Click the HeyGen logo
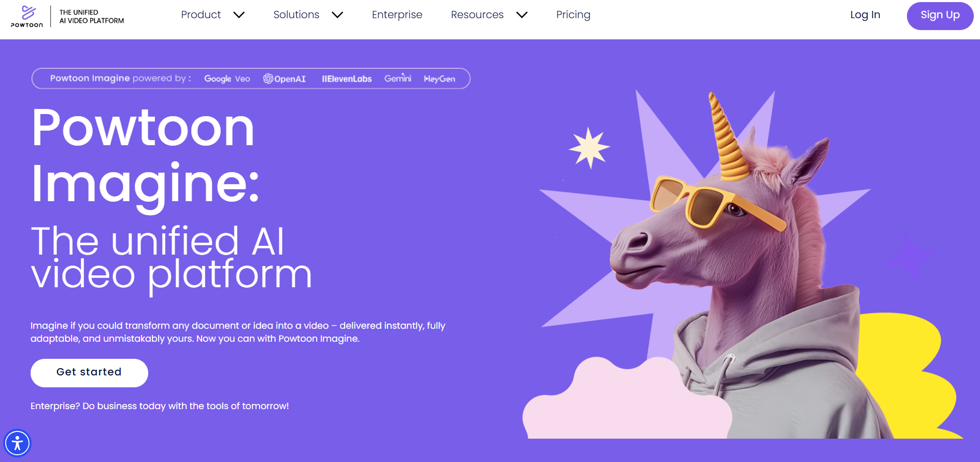 click(x=439, y=79)
